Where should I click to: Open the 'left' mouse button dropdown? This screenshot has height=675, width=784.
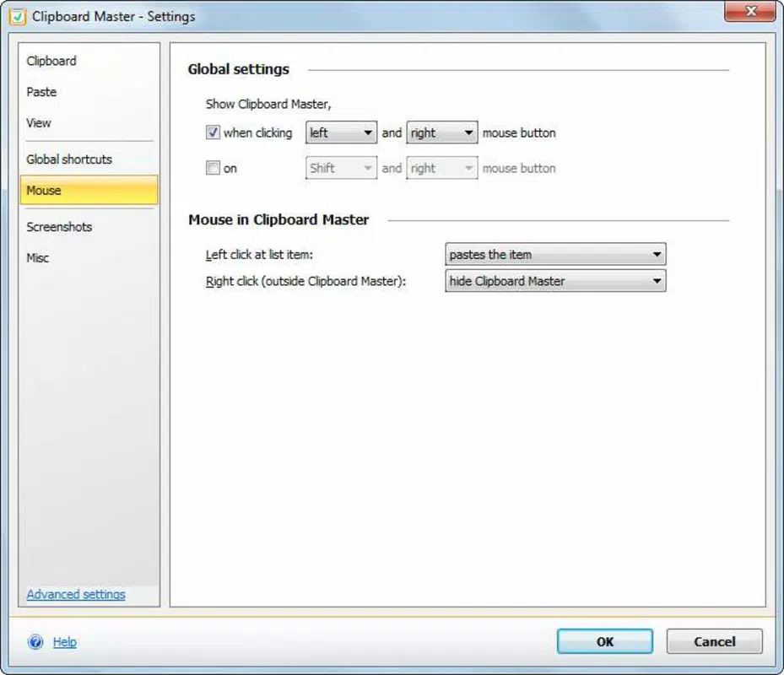341,132
